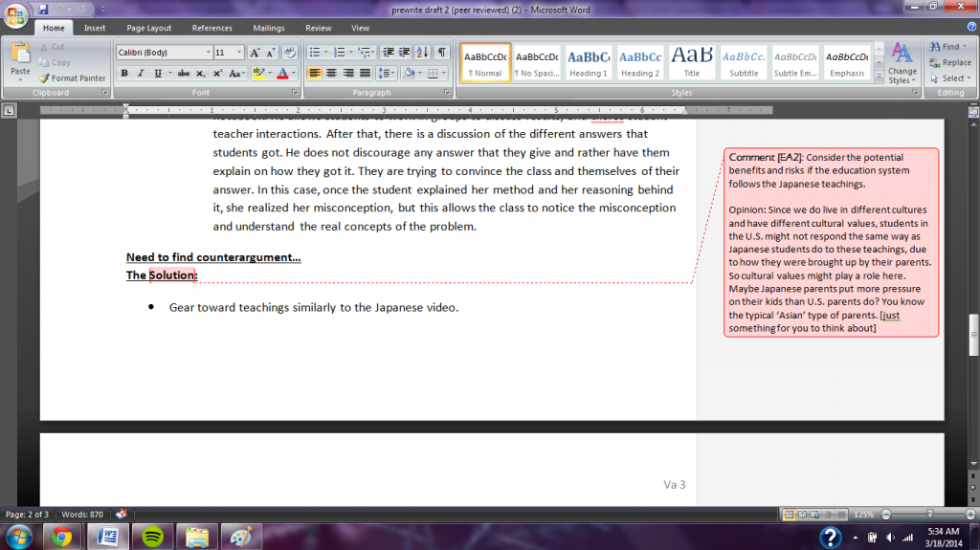Image resolution: width=980 pixels, height=550 pixels.
Task: Click the Replace button
Action: click(x=948, y=62)
